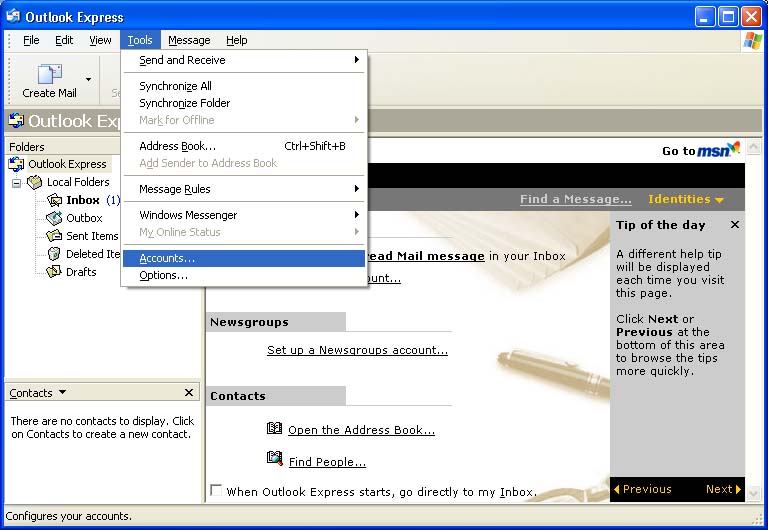The width and height of the screenshot is (768, 530).
Task: Select Outlook Express in folder tree
Action: (67, 164)
